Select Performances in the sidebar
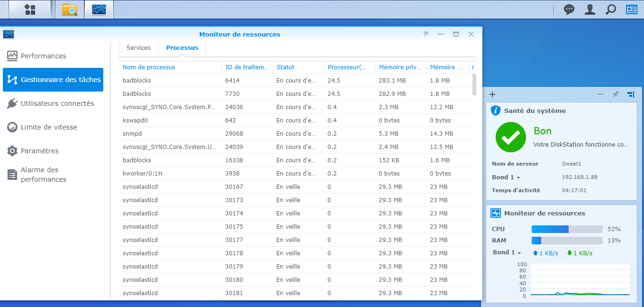This screenshot has height=307, width=644. click(x=43, y=56)
